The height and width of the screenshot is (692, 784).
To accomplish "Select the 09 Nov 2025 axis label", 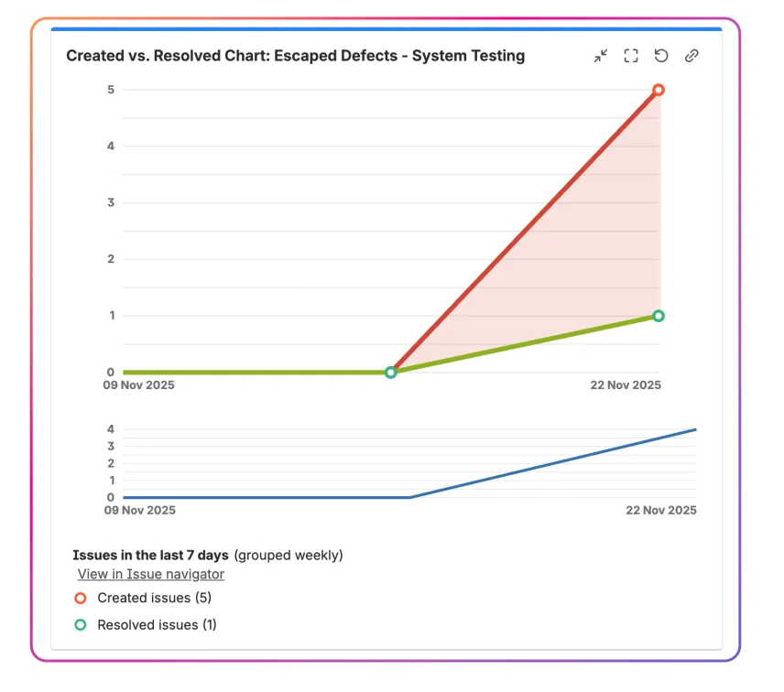I will pos(138,385).
